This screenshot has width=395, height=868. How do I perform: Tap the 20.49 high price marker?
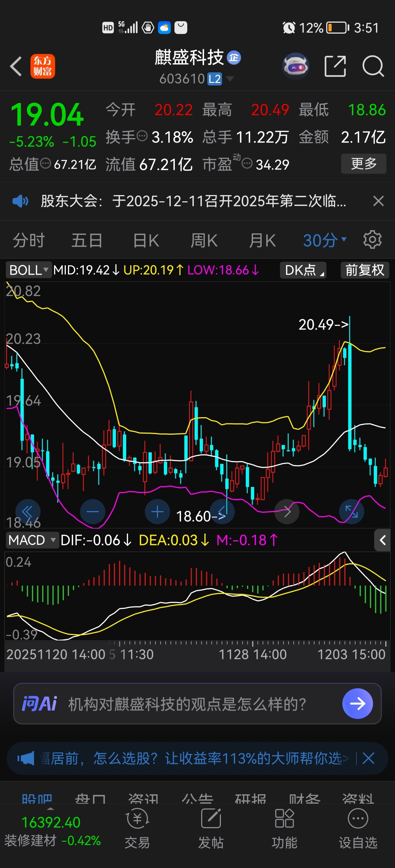pos(323,324)
